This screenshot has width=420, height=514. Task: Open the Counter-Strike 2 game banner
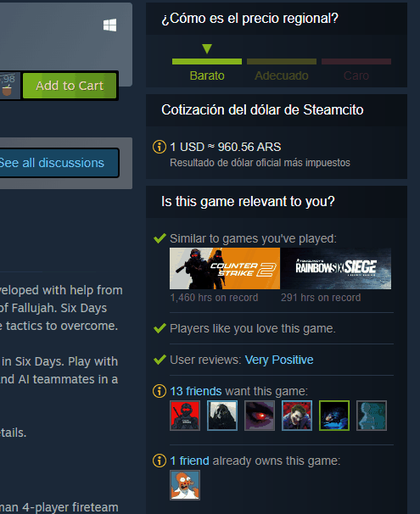coord(225,269)
